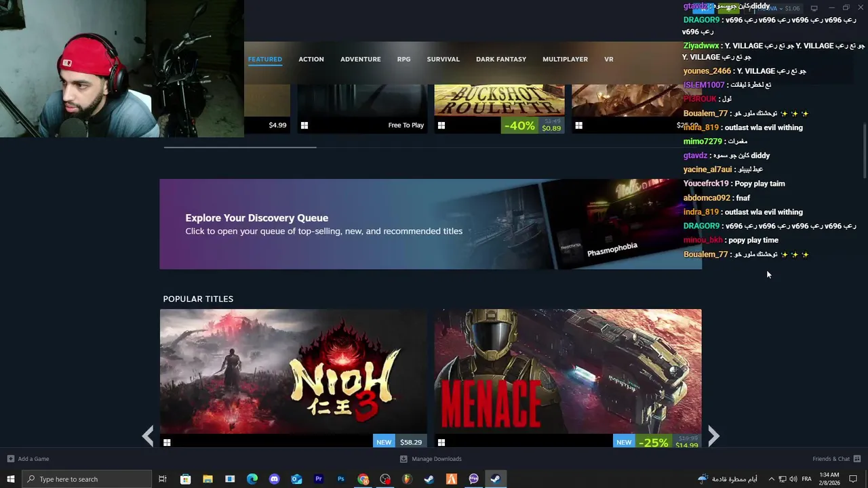Click chat username minou_bkh
The height and width of the screenshot is (488, 868).
coord(703,240)
